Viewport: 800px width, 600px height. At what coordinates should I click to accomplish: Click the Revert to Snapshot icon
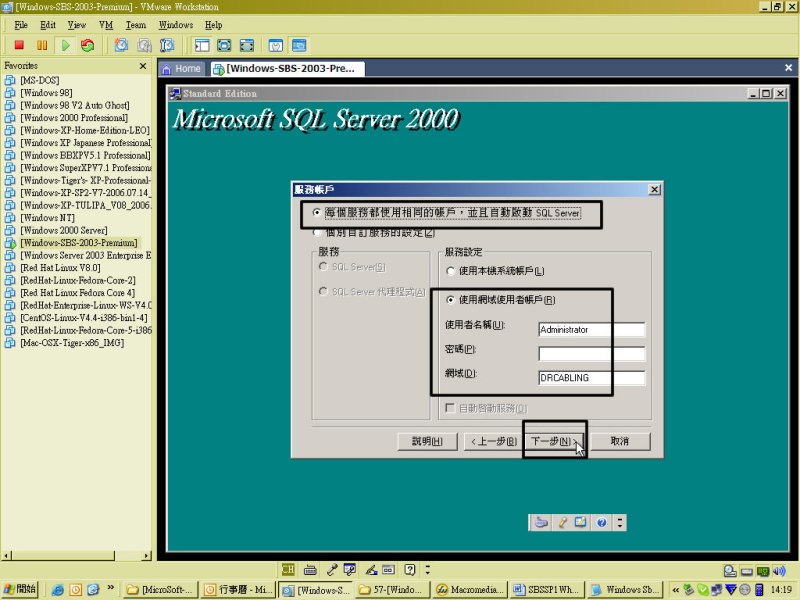tap(144, 45)
